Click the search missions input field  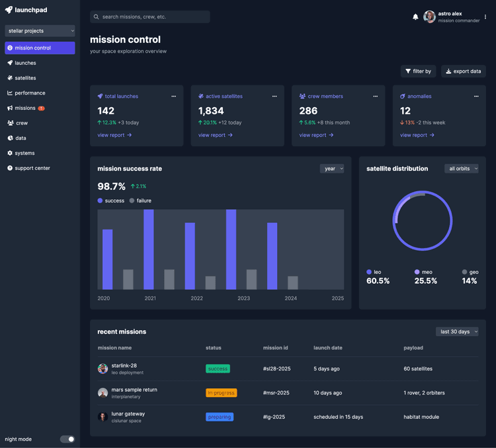(150, 17)
